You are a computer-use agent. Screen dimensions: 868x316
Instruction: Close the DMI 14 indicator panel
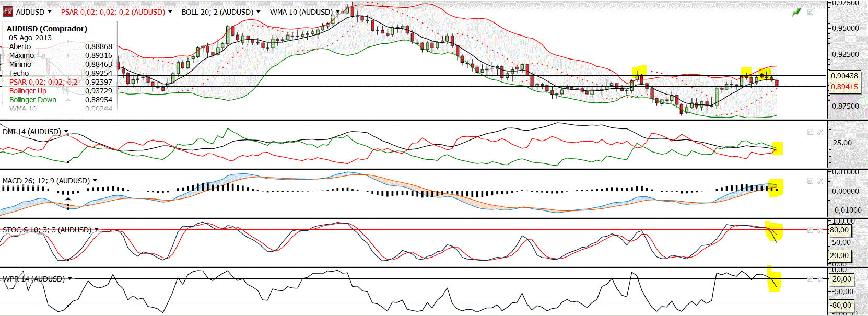click(x=820, y=132)
